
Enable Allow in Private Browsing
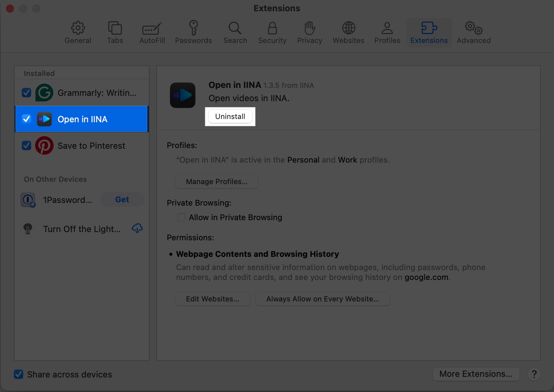pyautogui.click(x=181, y=217)
